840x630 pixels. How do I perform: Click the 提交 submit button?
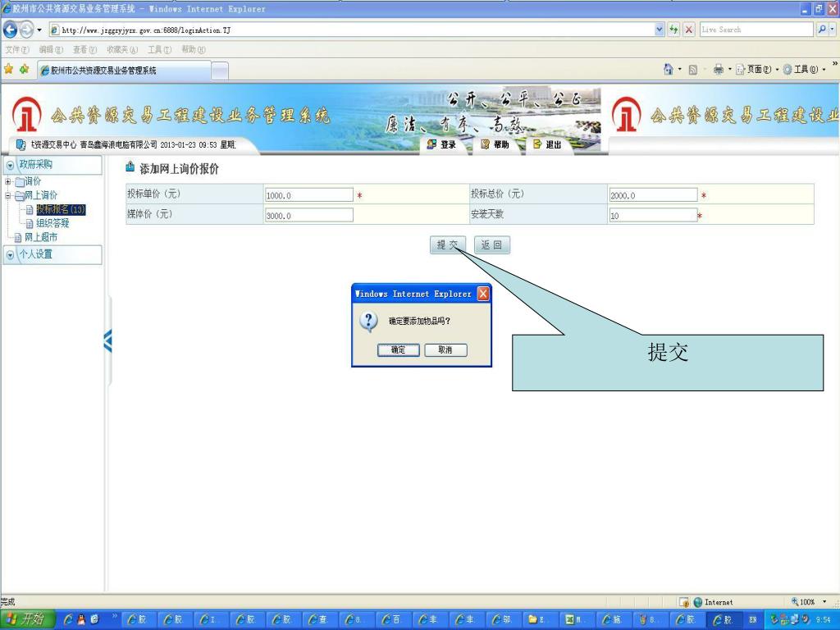pos(447,244)
